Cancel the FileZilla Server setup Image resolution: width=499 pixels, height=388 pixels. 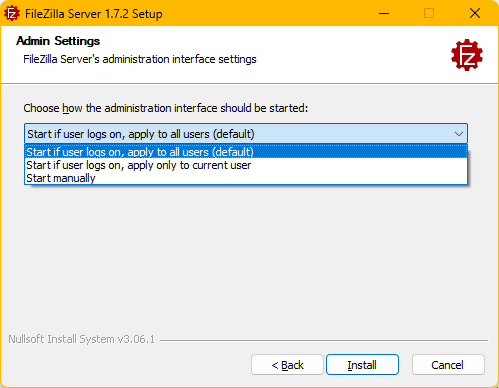point(448,365)
